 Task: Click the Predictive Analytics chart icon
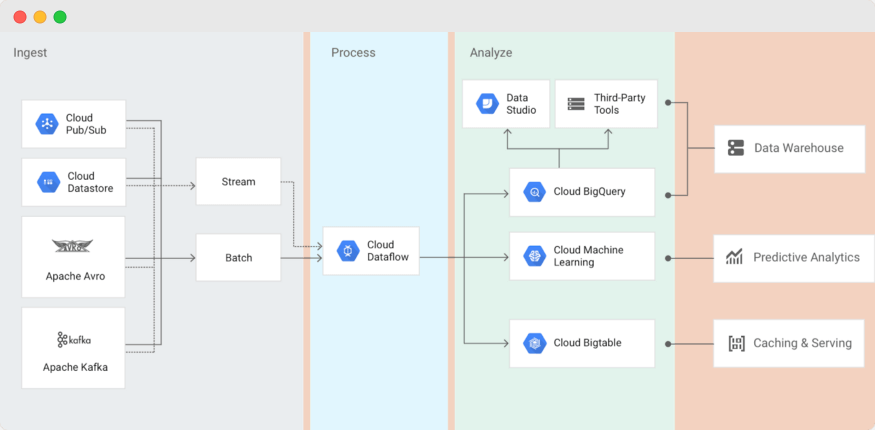point(734,257)
